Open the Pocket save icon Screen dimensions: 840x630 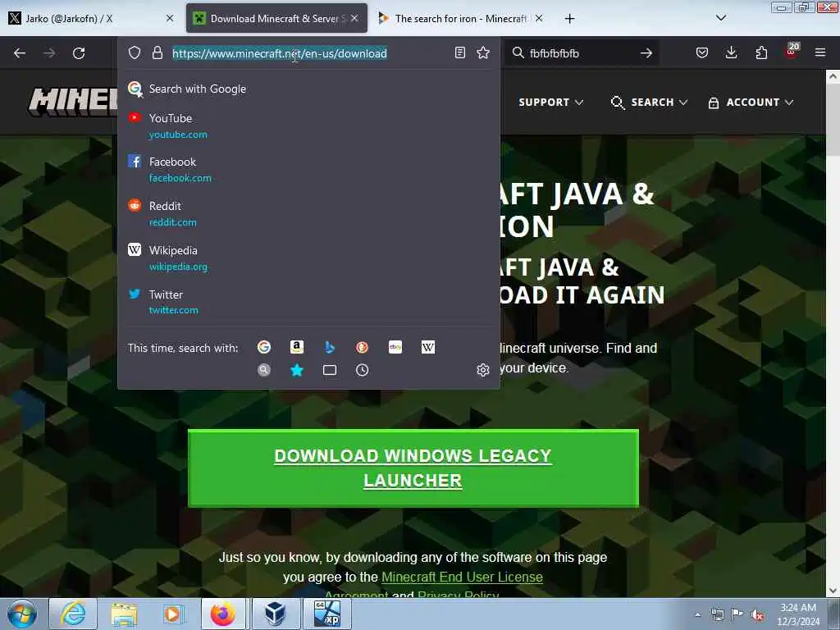pyautogui.click(x=702, y=52)
